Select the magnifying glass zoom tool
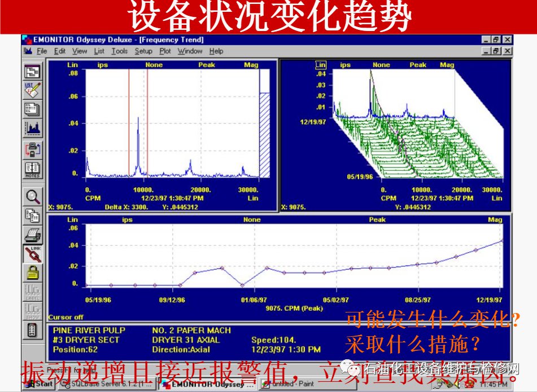The image size is (537, 392). (33, 196)
